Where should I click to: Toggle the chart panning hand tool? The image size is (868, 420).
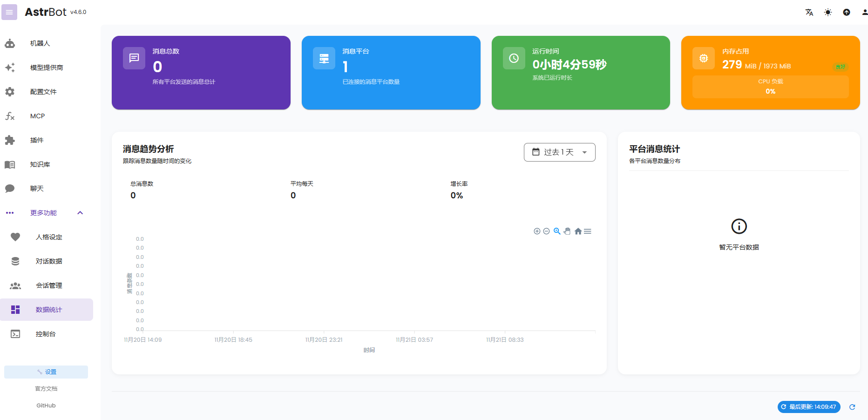pos(567,231)
